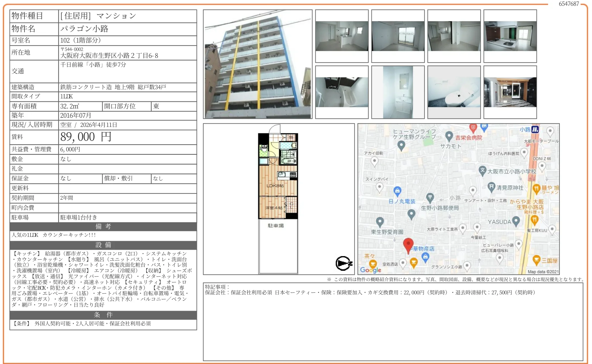Viewport: 592px width, 364px height.
Task: Click the 設備 section header bar
Action: coord(103,245)
